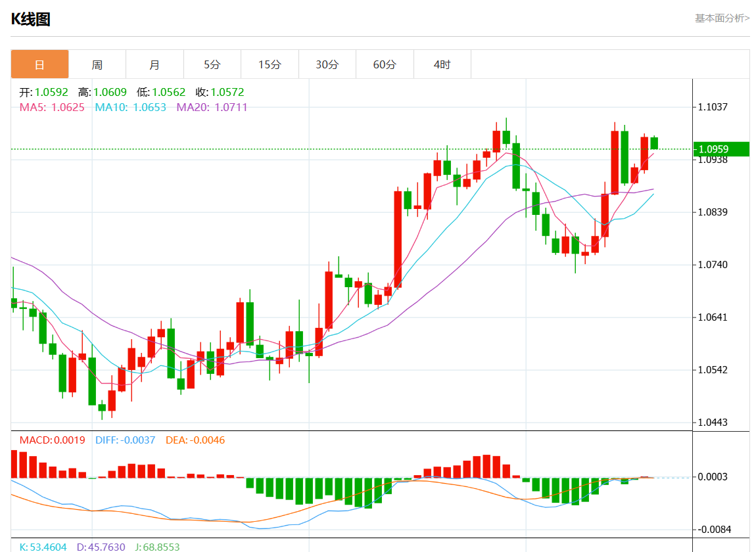Click the 1.0641 price axis label
Viewport: 756px width, 552px height.
[713, 317]
